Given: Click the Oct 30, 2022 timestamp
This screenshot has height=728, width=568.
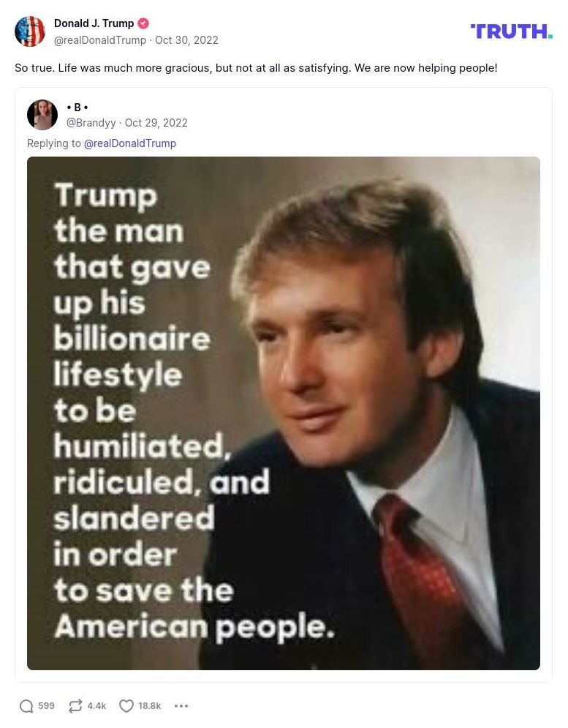Looking at the screenshot, I should pyautogui.click(x=186, y=40).
